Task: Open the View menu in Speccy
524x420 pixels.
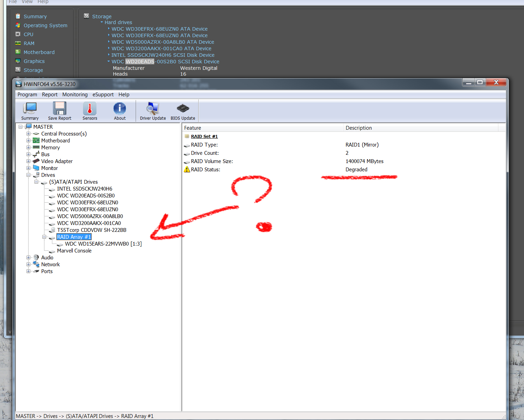Action: pyautogui.click(x=27, y=2)
